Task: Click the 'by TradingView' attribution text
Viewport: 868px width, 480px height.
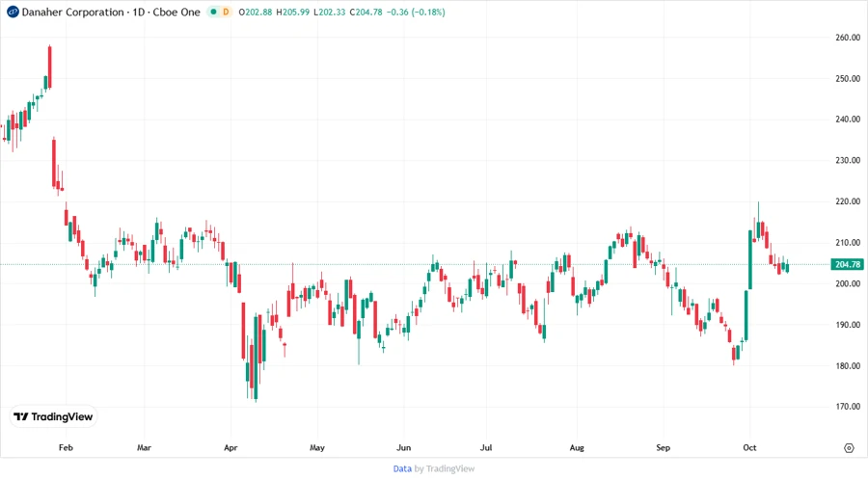Action: 444,468
